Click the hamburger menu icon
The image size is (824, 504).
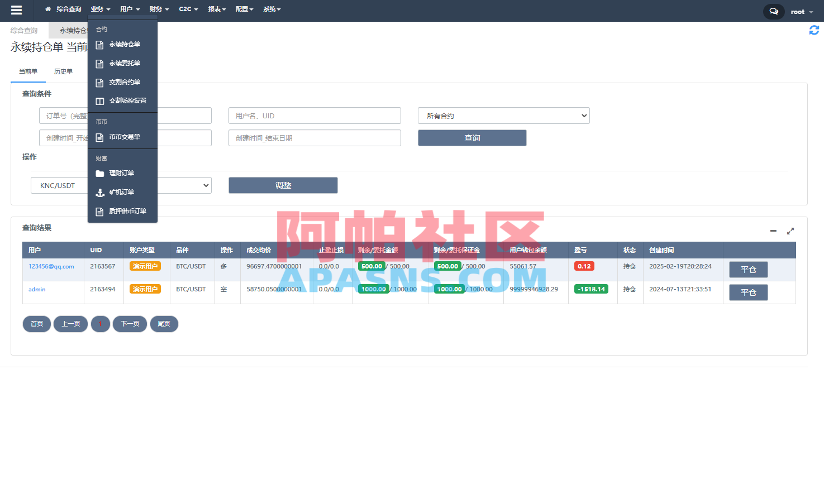(x=16, y=10)
